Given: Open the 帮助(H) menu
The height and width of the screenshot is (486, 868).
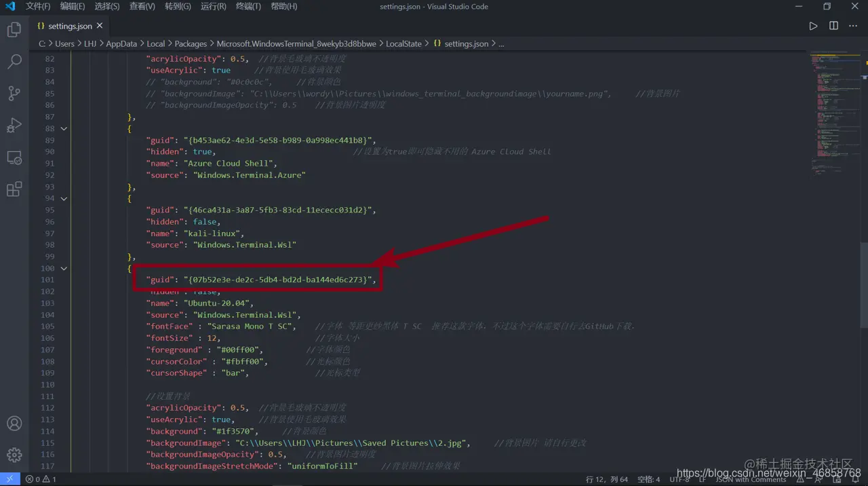Looking at the screenshot, I should [284, 6].
